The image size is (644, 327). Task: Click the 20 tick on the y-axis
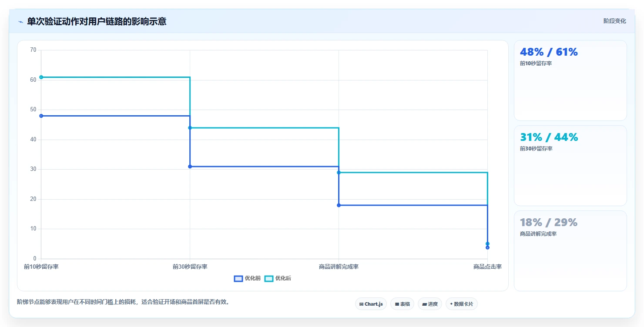pos(33,199)
